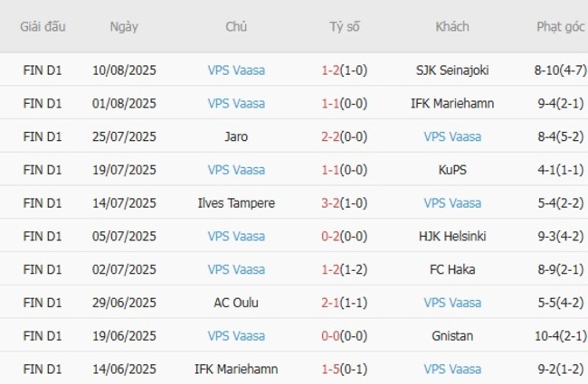
Task: Select the "Tỷ số" column header
Action: click(x=344, y=26)
